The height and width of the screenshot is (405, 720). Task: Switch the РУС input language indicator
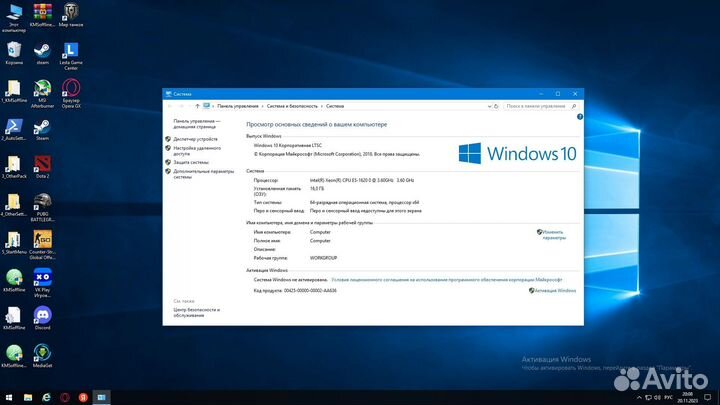tap(669, 398)
